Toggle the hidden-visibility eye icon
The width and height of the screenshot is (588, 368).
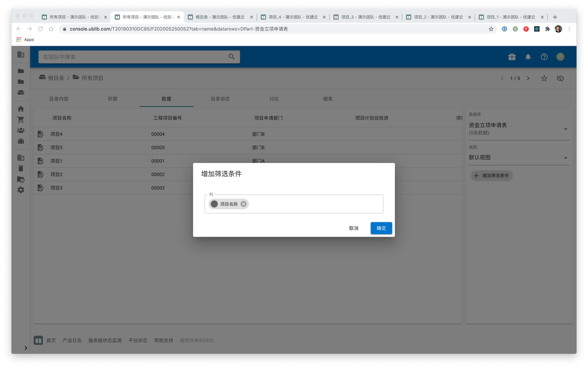click(x=560, y=78)
